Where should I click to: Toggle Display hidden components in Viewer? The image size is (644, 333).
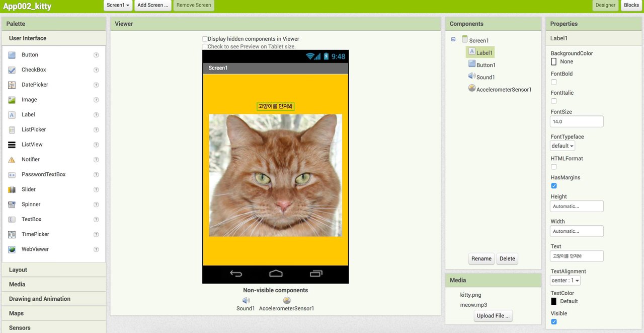[x=205, y=39]
